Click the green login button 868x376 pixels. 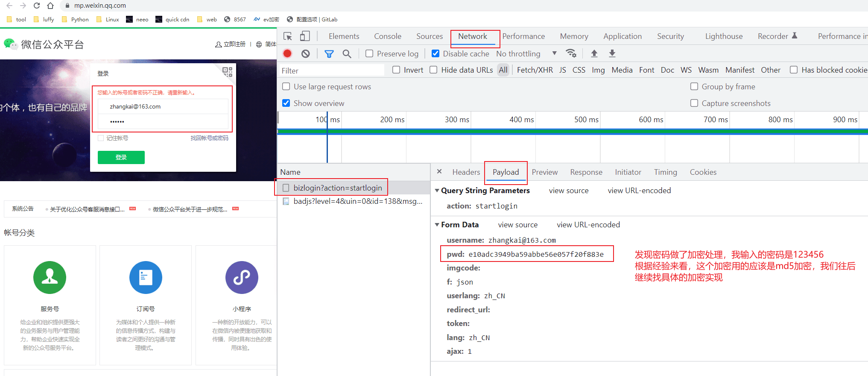coord(121,157)
